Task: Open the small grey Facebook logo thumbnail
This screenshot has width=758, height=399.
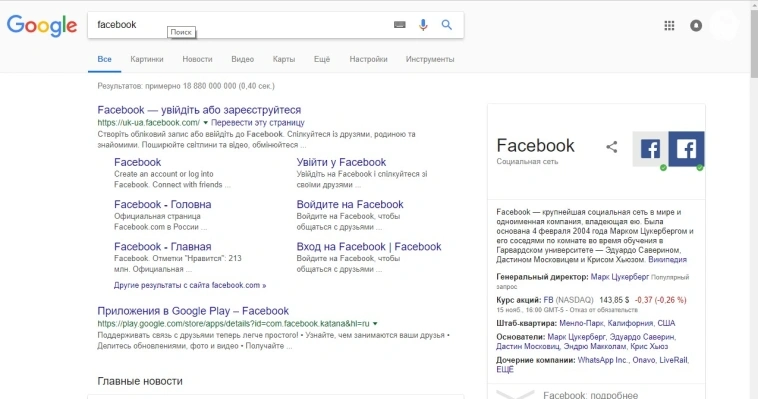Action: [651, 149]
